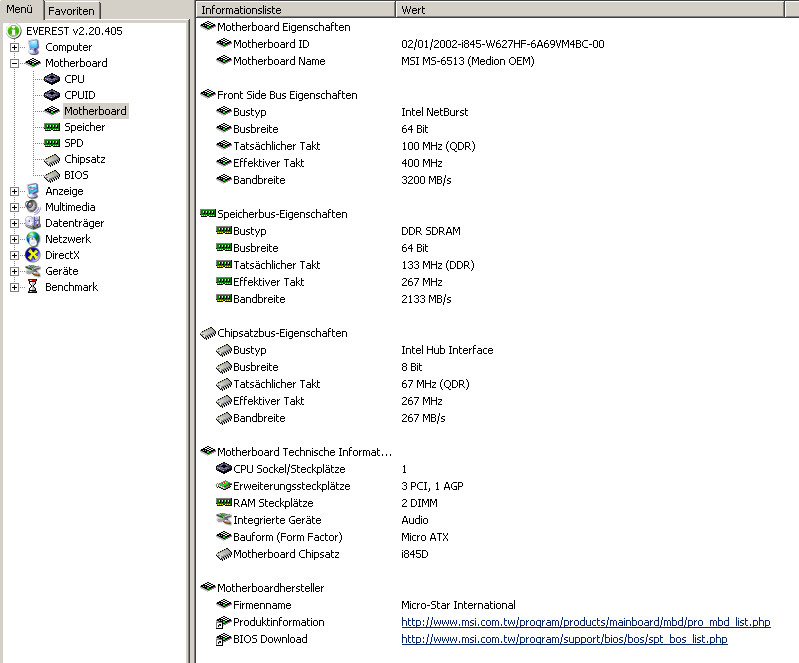Click the Geräte devices icon
Viewport: 799px width, 663px height.
click(x=33, y=271)
